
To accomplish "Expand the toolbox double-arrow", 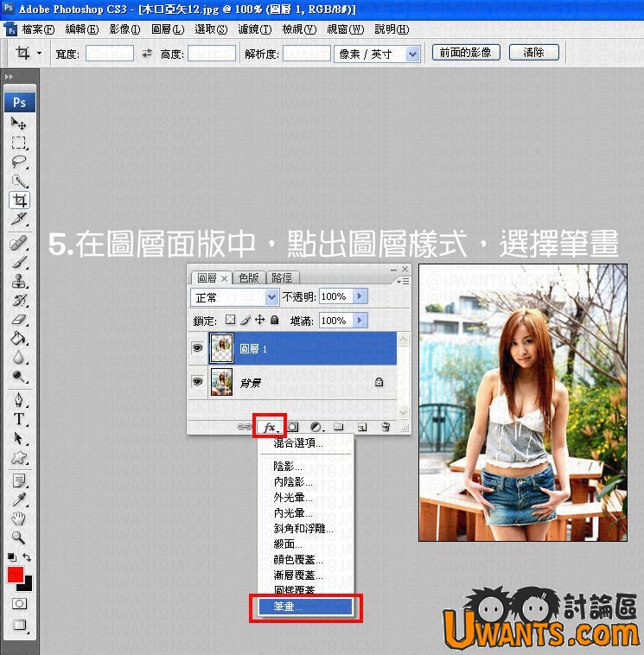I will (x=9, y=77).
